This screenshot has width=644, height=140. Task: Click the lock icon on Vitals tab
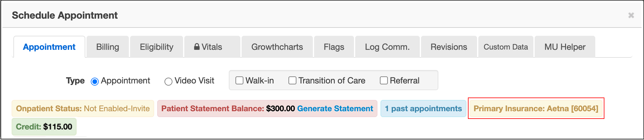[x=197, y=47]
